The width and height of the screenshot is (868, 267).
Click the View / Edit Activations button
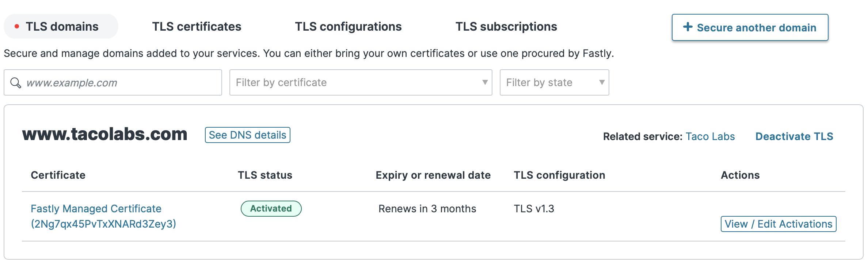click(778, 224)
